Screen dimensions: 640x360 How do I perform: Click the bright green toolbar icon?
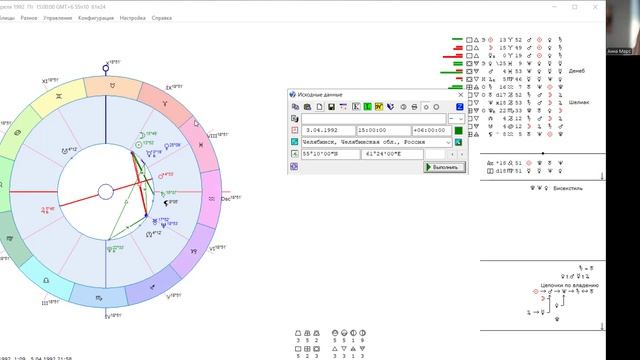tap(367, 107)
